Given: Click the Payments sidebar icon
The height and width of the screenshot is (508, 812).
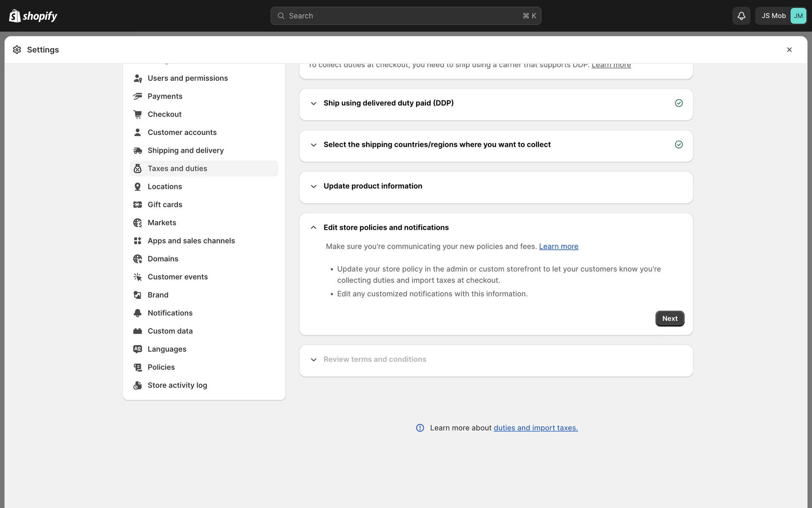Looking at the screenshot, I should pos(137,97).
